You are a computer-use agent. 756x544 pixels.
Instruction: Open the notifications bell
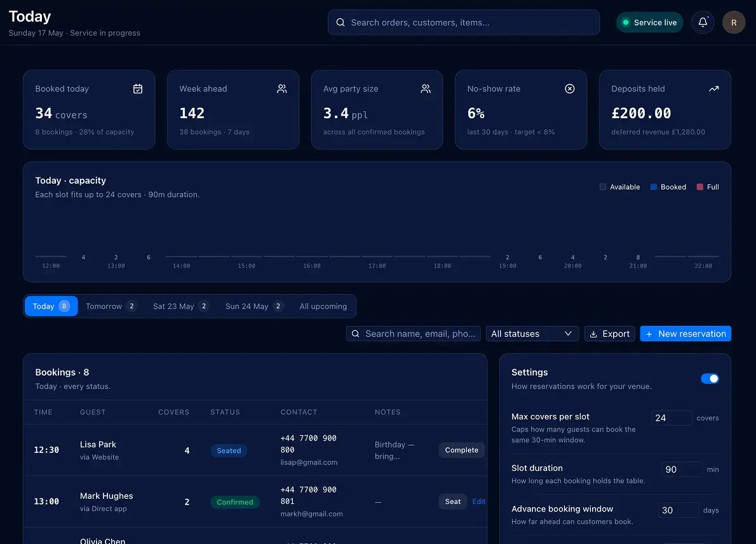pyautogui.click(x=703, y=22)
